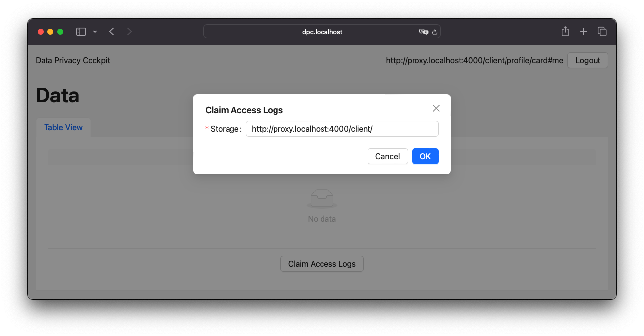This screenshot has width=644, height=336.
Task: Focus the dpc.localhost address bar
Action: (322, 32)
